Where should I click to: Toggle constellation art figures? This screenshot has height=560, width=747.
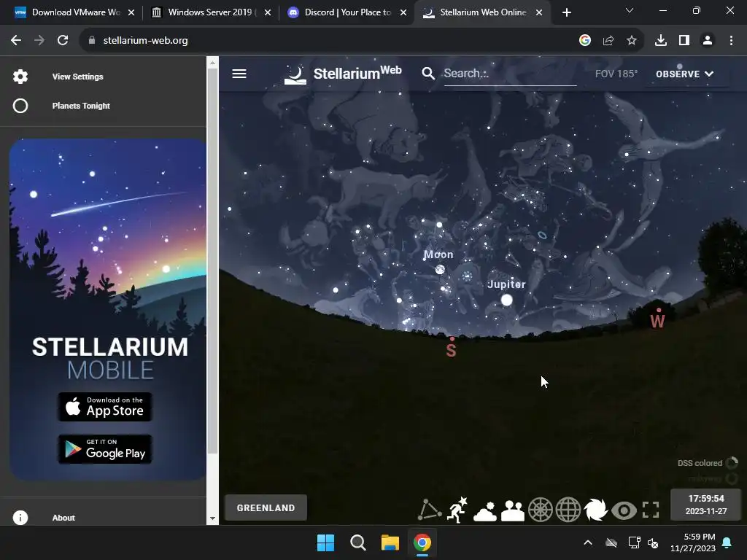(457, 510)
